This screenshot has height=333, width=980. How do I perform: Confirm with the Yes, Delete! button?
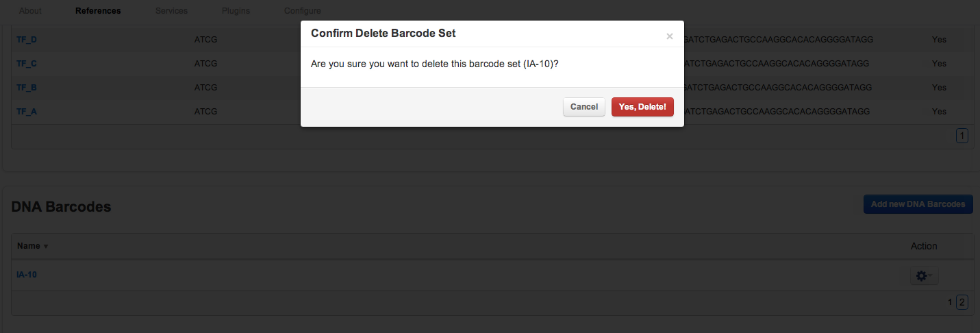[x=642, y=107]
